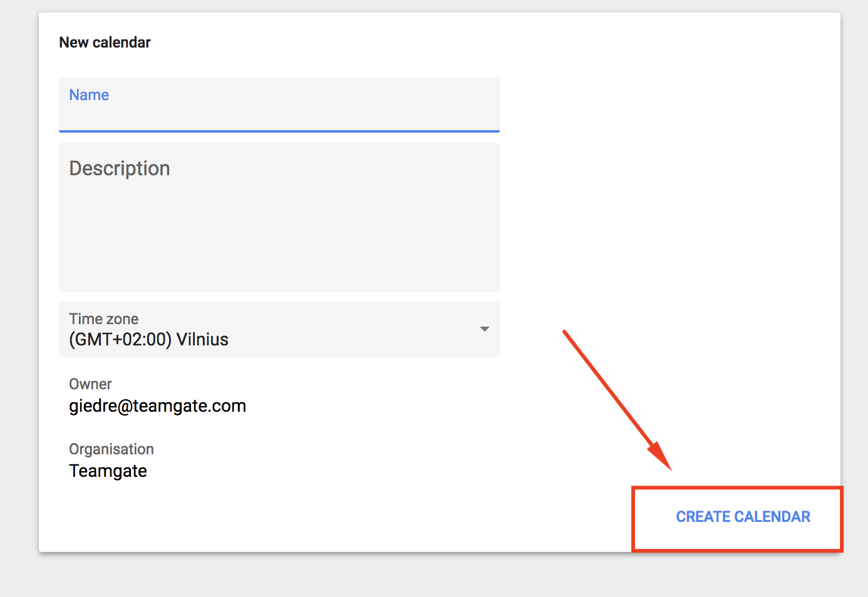
Task: Click the New calendar heading
Action: tap(105, 43)
